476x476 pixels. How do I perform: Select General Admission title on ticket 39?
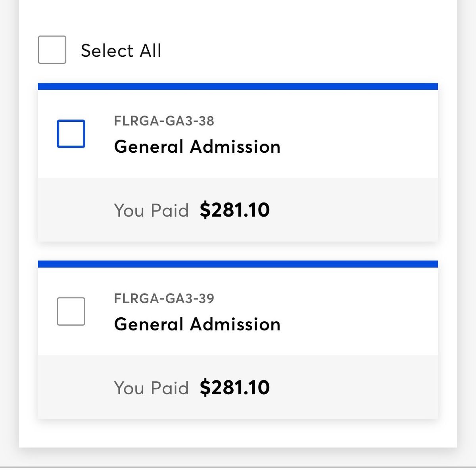click(197, 324)
